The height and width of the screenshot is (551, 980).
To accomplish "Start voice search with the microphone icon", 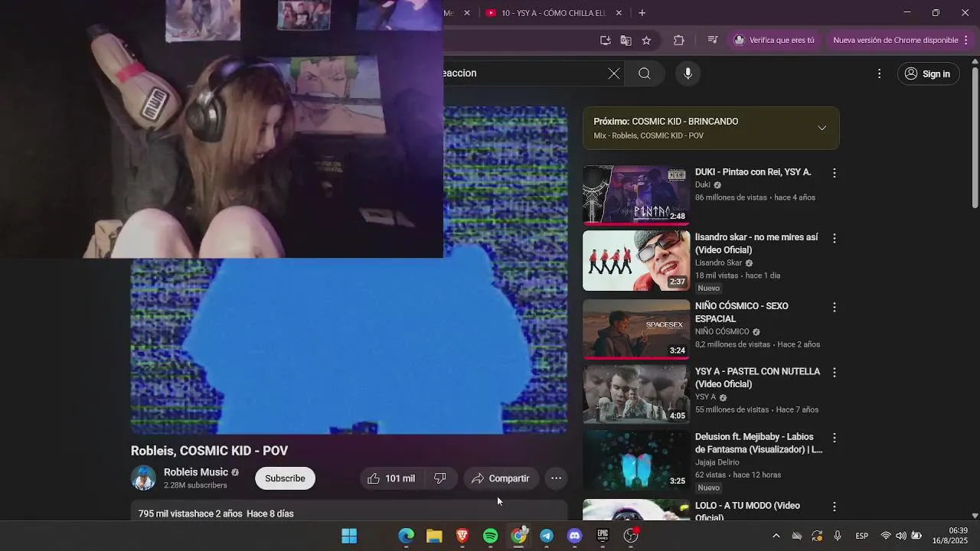I will (688, 73).
